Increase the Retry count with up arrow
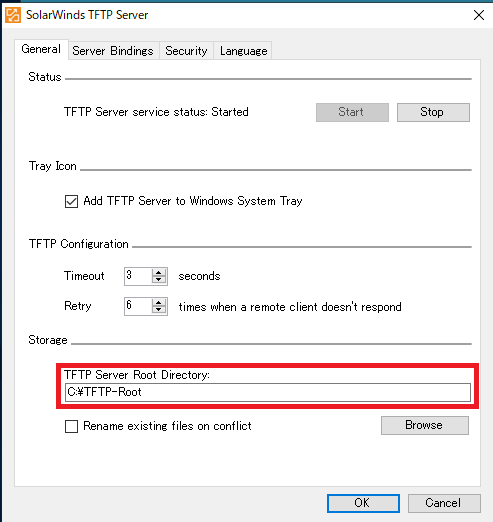493x522 pixels. (x=159, y=303)
